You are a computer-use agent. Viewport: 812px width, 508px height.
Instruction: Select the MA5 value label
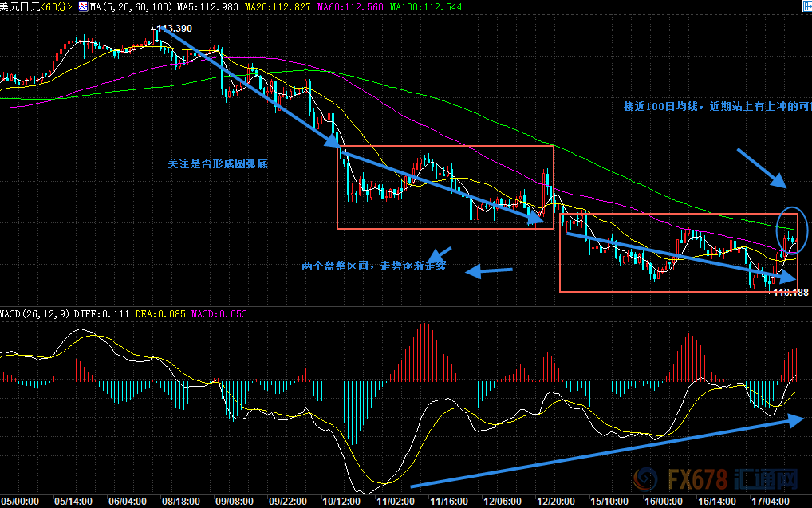(203, 6)
